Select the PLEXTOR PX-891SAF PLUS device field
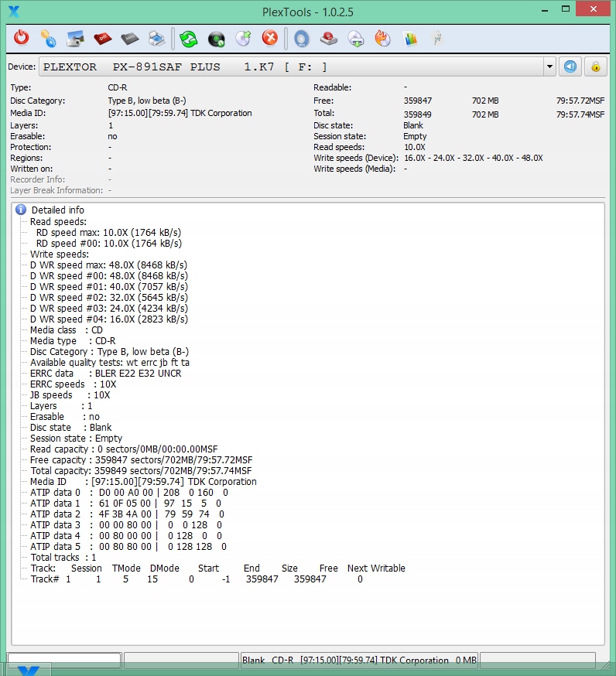Image resolution: width=616 pixels, height=676 pixels. [x=294, y=67]
